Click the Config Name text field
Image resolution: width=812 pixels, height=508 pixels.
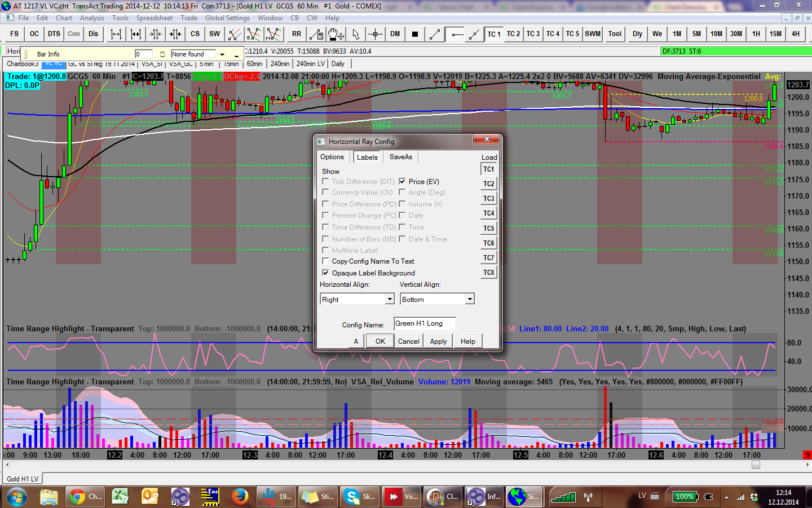point(424,323)
